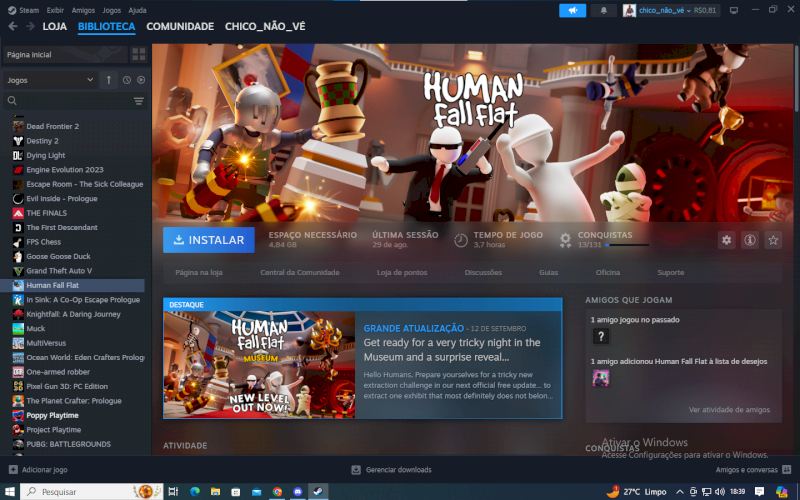Click the achievements progress bar
The height and width of the screenshot is (500, 800).
tap(627, 245)
